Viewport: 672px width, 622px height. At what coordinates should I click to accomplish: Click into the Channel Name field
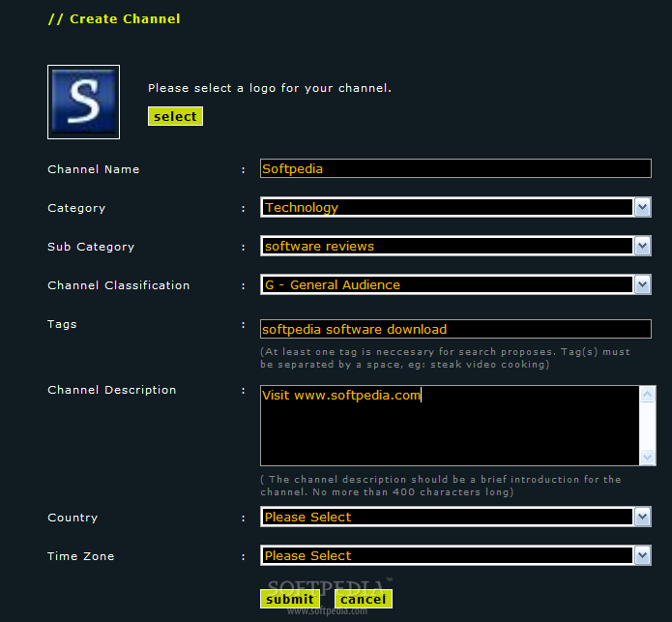[x=455, y=168]
